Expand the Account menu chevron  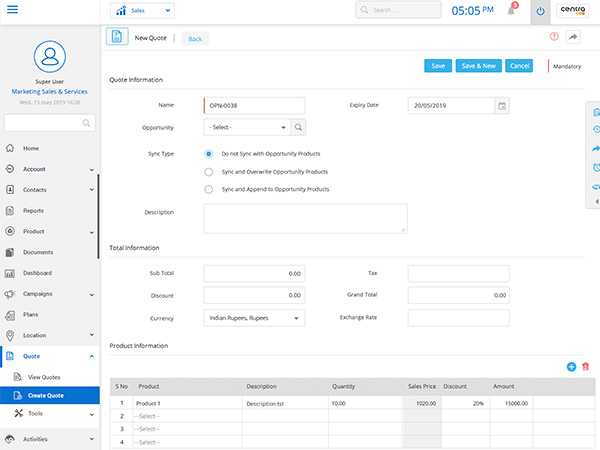91,170
